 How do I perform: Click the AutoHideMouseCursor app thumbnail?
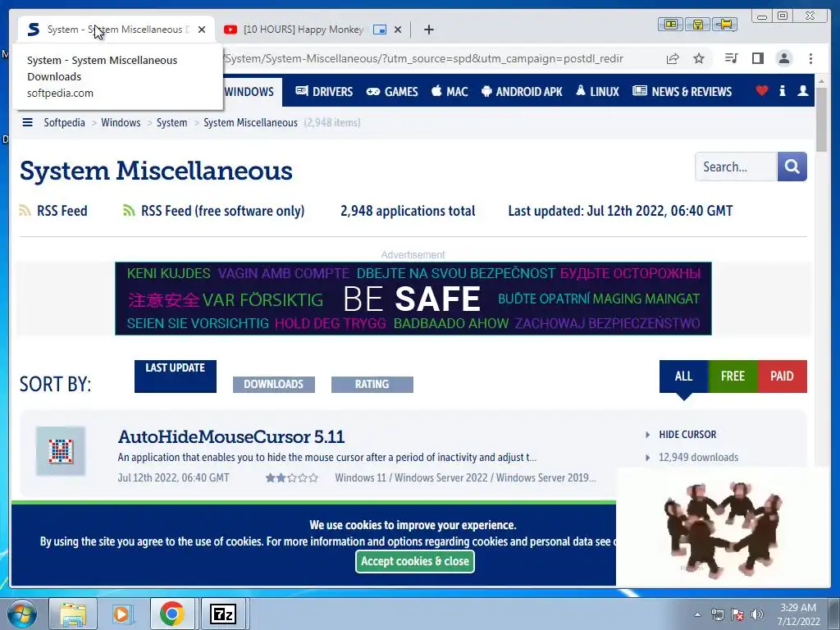[x=61, y=451]
